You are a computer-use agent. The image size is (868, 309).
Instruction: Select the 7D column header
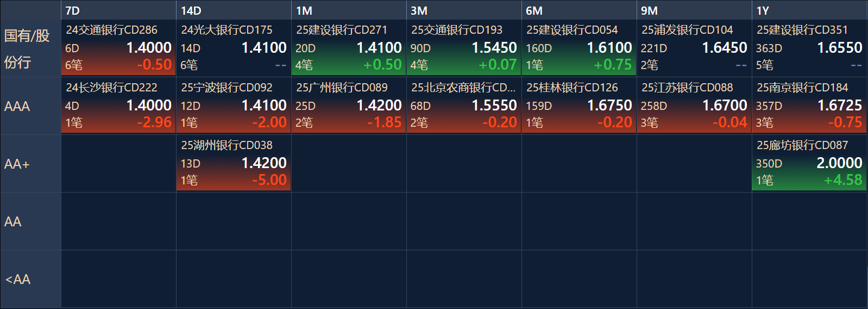coord(118,10)
